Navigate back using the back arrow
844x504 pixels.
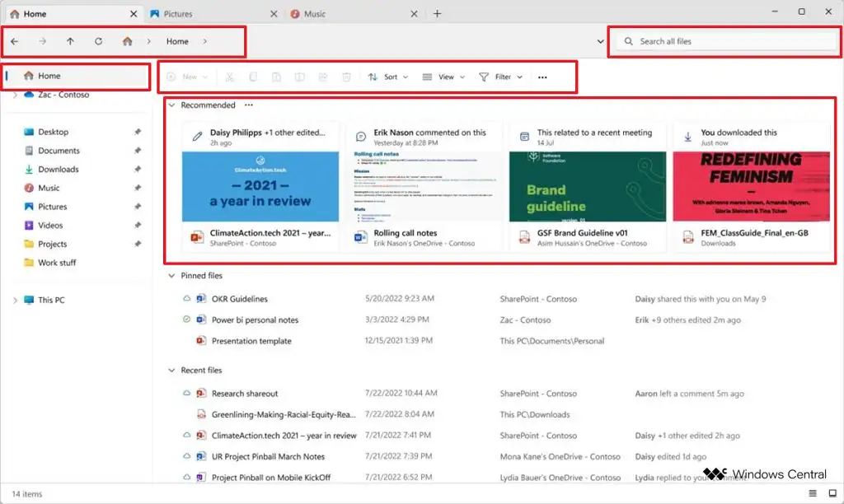(x=14, y=40)
